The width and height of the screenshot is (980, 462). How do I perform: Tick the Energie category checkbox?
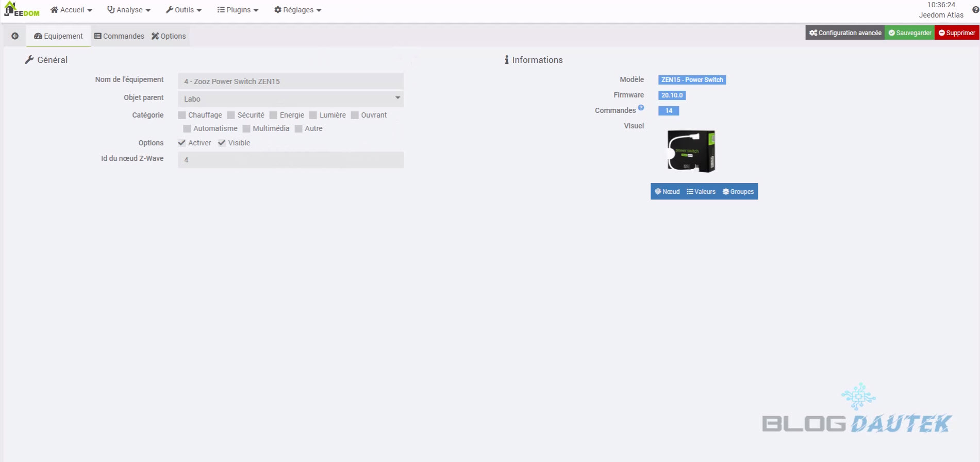coord(274,115)
